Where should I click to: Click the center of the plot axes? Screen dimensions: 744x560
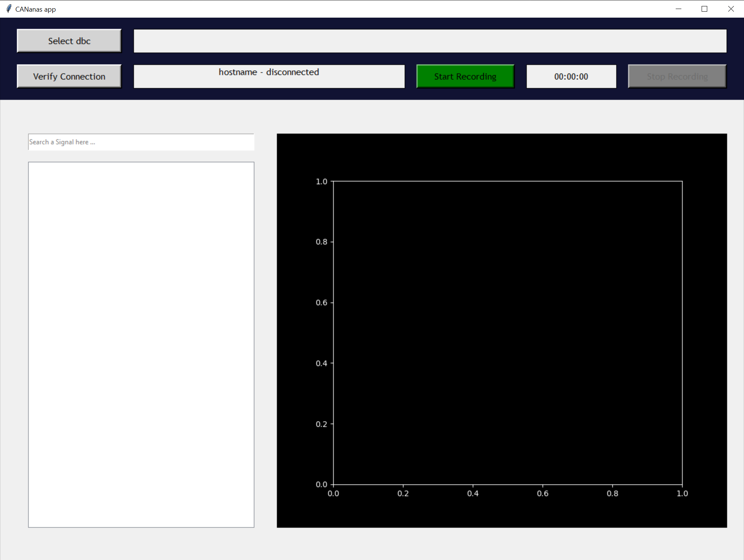(508, 333)
